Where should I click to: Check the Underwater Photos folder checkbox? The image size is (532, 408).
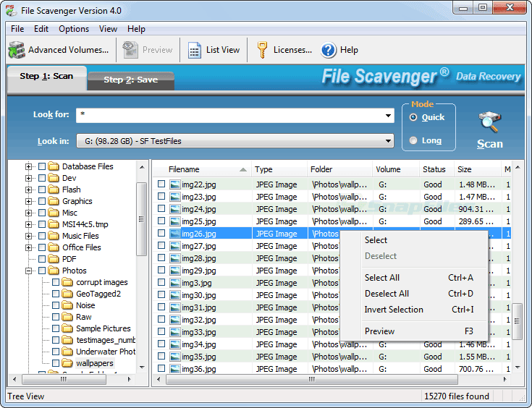click(56, 352)
